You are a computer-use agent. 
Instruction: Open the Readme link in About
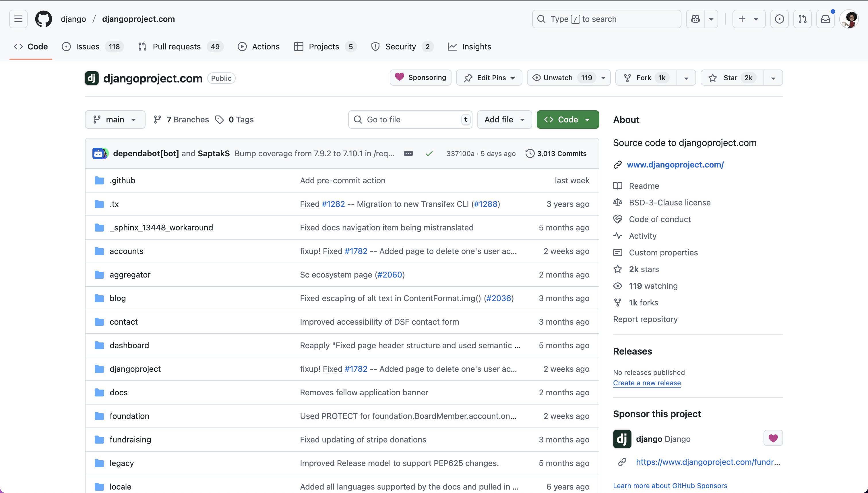(644, 186)
